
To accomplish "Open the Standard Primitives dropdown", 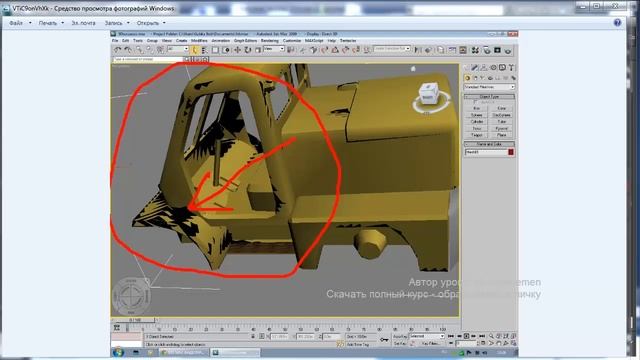I will click(489, 87).
